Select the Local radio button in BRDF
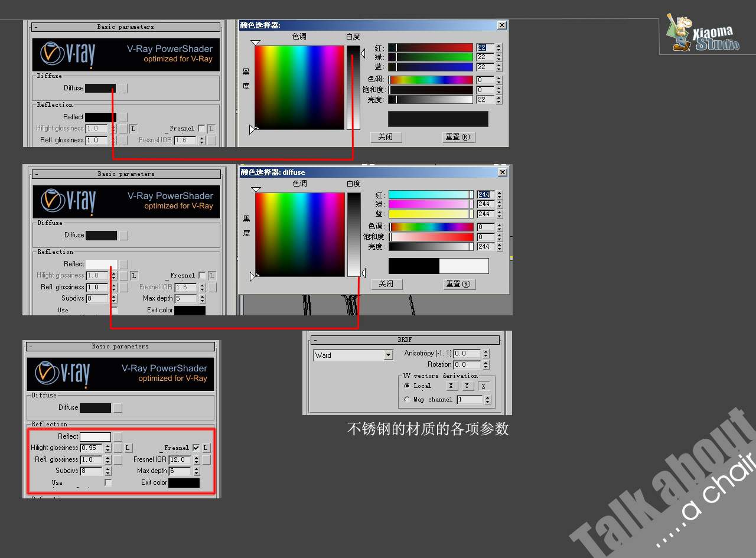 pos(407,386)
